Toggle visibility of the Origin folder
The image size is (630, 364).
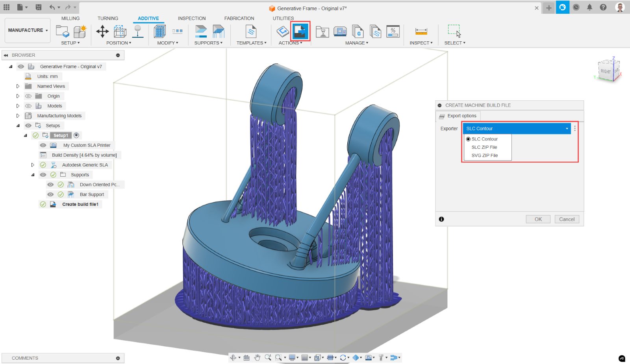click(28, 96)
